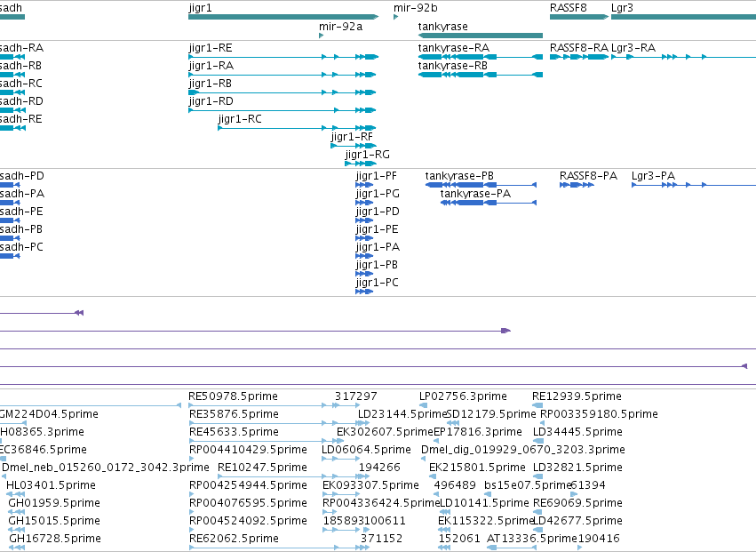This screenshot has width=756, height=552.
Task: Select transcript sadh-RB
Action: pos(12,75)
